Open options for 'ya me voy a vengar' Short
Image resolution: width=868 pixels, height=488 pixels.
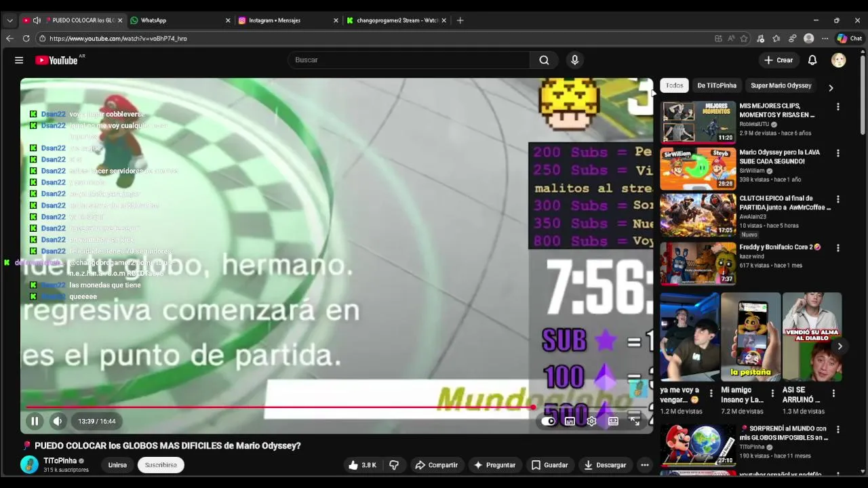point(711,393)
